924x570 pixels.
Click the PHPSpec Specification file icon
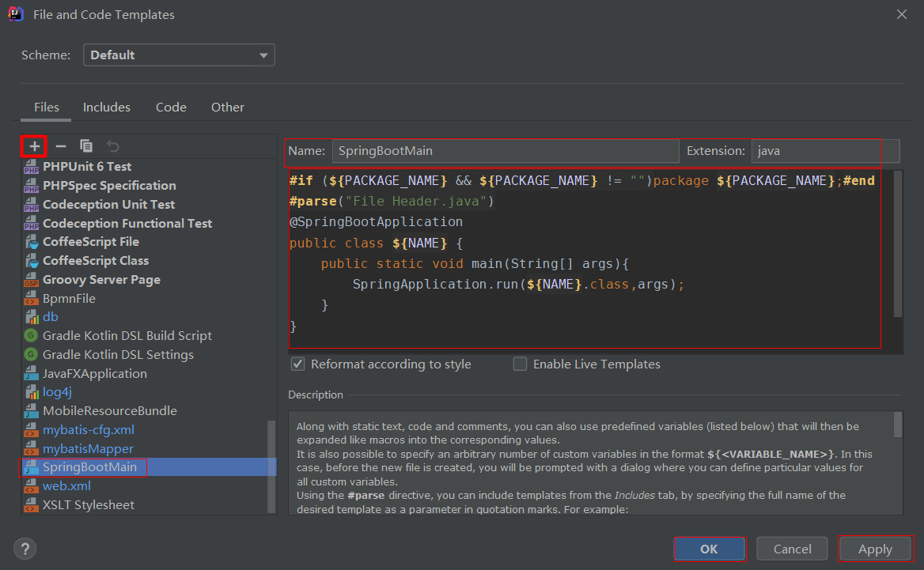31,186
